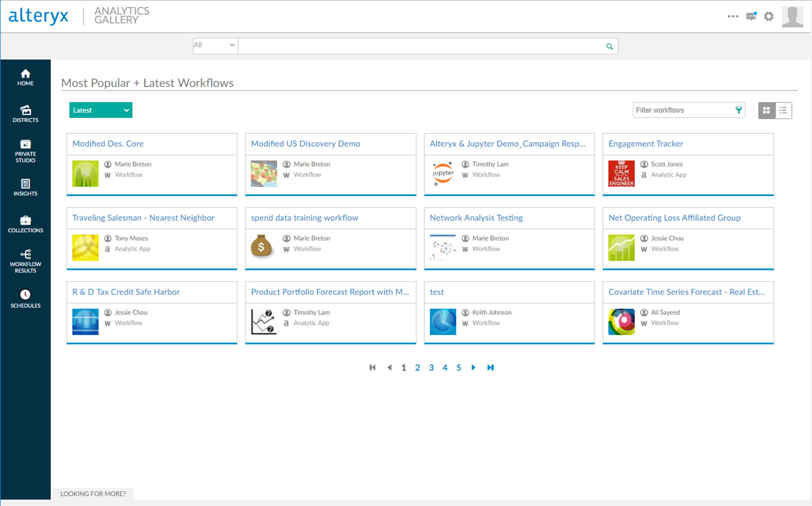Screen dimensions: 812x506
Task: Click the R & D Tax Credit thumbnail
Action: (85, 322)
